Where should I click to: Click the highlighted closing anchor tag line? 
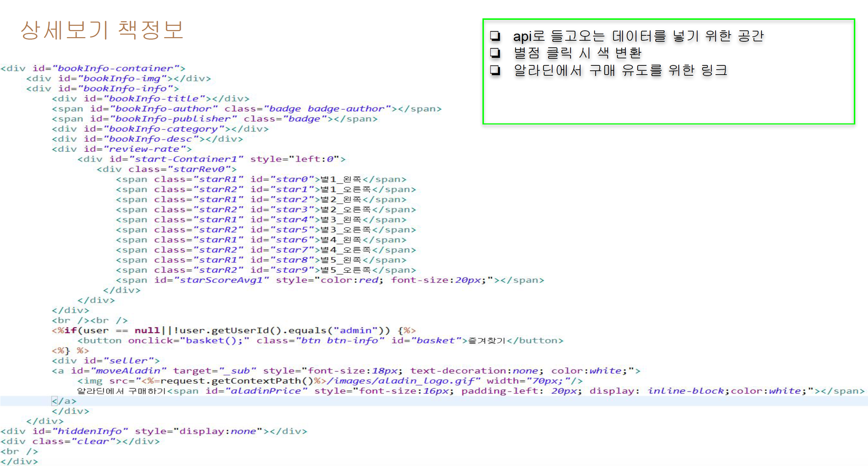[64, 401]
